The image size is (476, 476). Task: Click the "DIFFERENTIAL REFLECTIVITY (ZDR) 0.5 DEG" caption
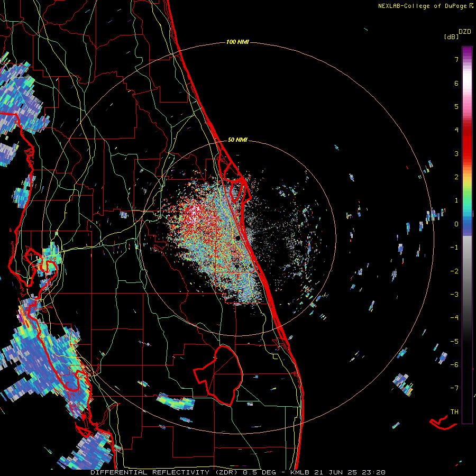point(184,472)
